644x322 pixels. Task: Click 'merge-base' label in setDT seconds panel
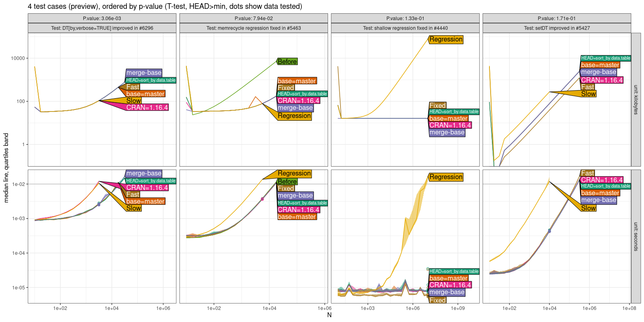[599, 200]
